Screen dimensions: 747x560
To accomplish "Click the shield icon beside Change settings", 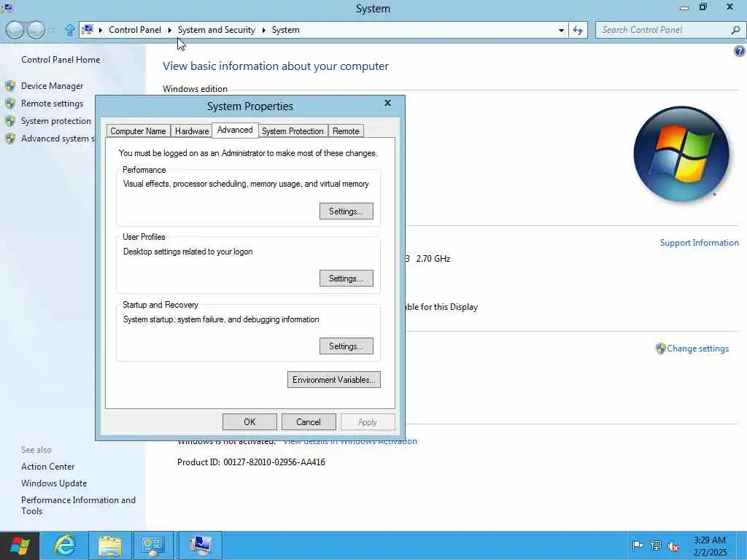I will pos(660,349).
